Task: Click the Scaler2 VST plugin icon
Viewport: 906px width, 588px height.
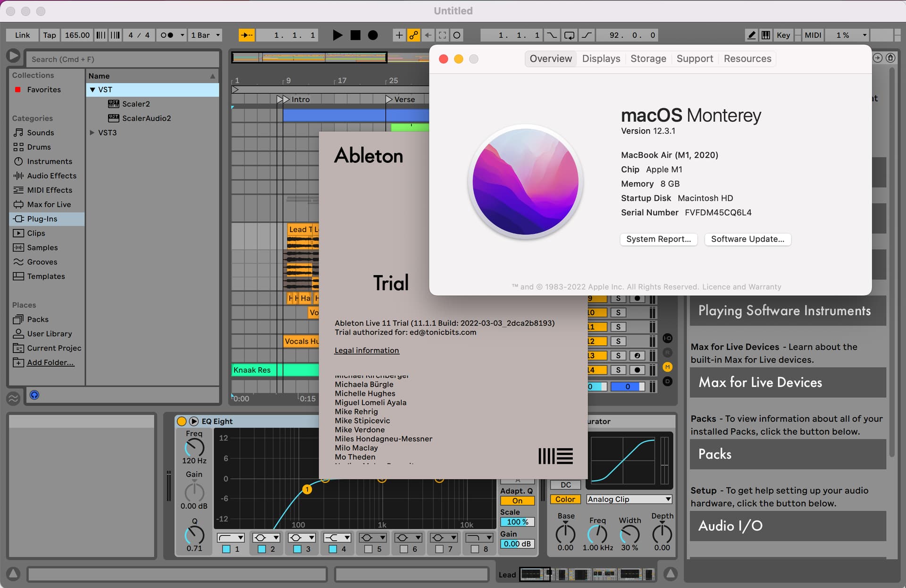Action: [114, 104]
